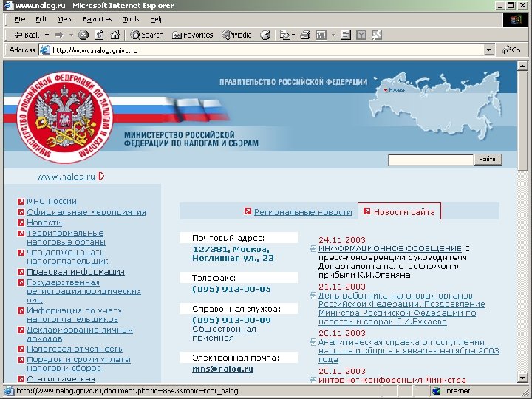Click the Y toolbar icon
The height and width of the screenshot is (399, 532).
[361, 35]
